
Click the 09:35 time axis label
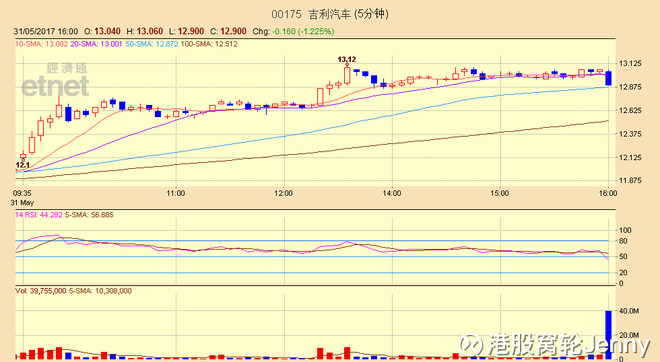point(22,193)
